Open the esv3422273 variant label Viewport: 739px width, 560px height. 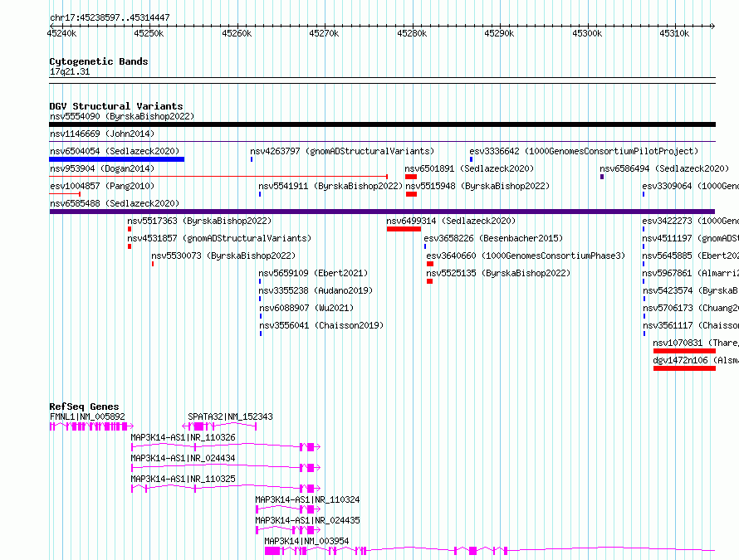691,221
